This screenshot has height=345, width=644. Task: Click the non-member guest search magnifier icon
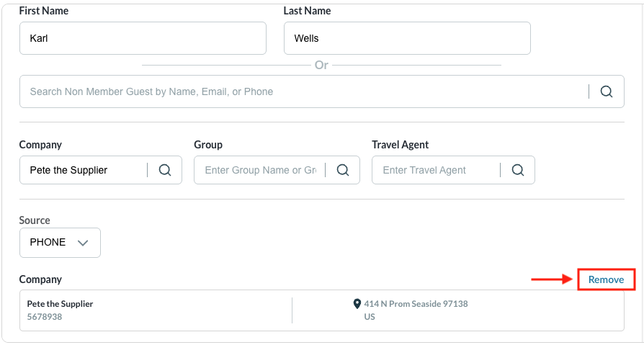point(607,91)
